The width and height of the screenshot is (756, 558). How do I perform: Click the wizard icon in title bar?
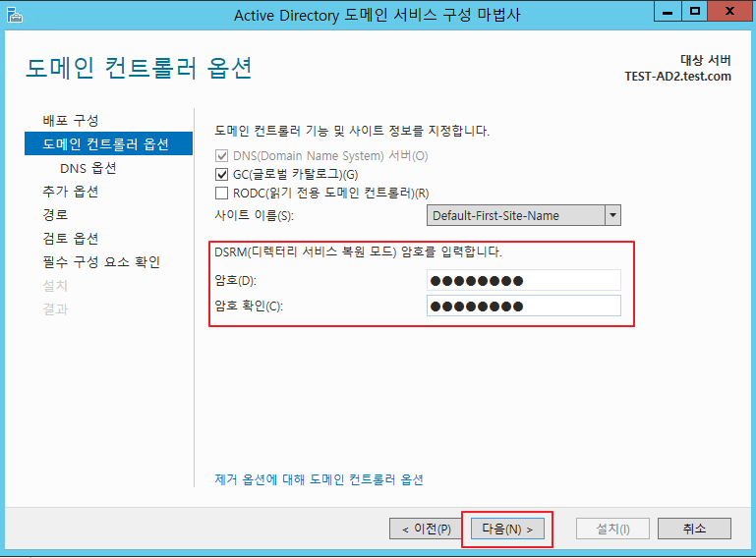coord(15,15)
